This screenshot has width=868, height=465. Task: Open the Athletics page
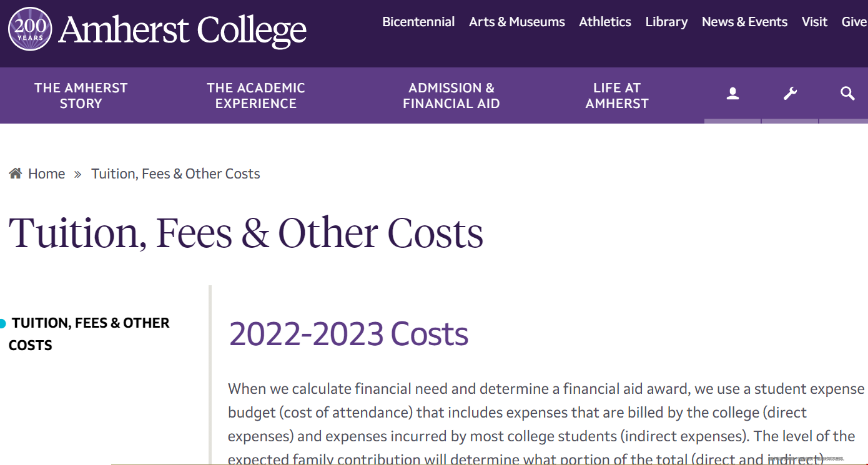click(x=605, y=22)
